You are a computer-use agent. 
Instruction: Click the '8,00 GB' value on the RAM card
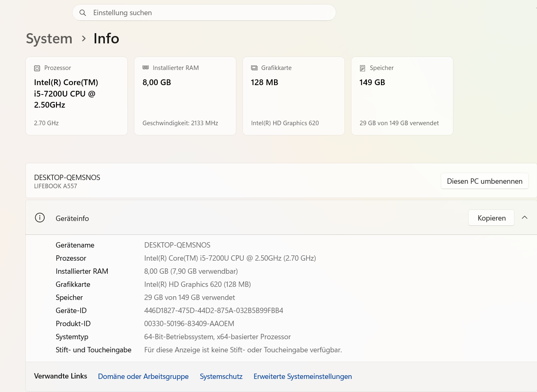[x=157, y=82]
